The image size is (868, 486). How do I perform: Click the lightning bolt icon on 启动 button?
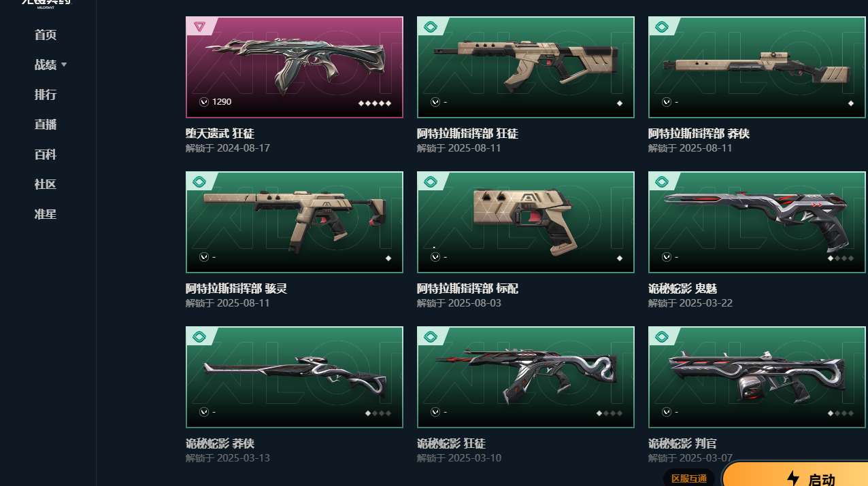793,479
